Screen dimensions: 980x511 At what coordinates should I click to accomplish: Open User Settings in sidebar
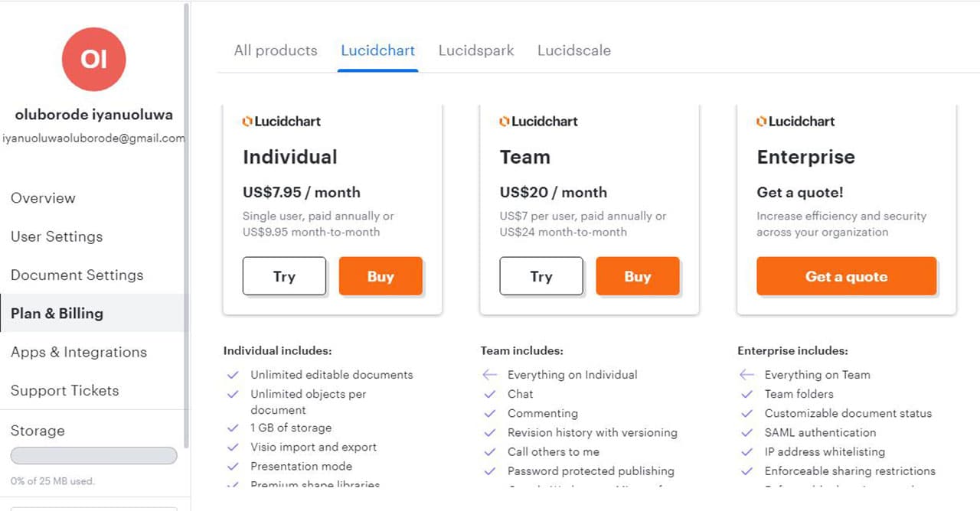pos(57,236)
